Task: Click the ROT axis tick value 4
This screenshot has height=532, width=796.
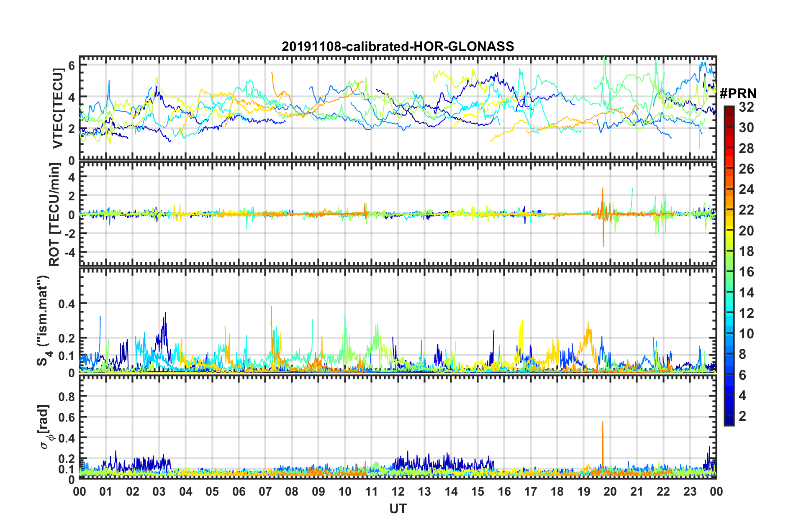Action: tap(72, 177)
